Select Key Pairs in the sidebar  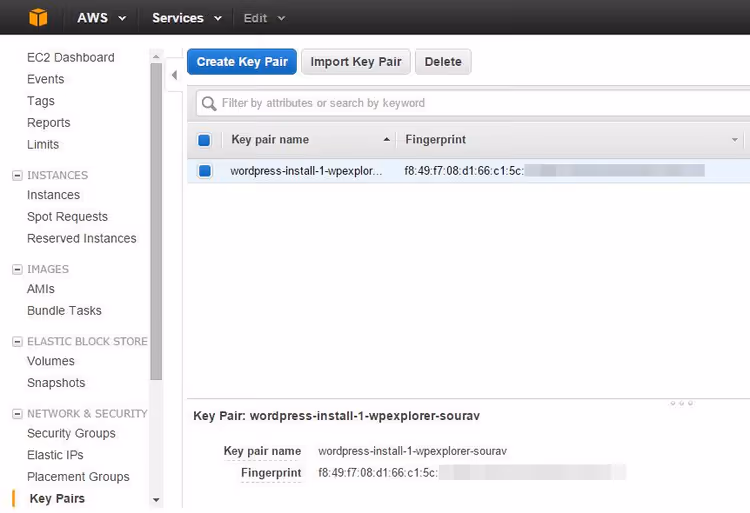click(57, 499)
